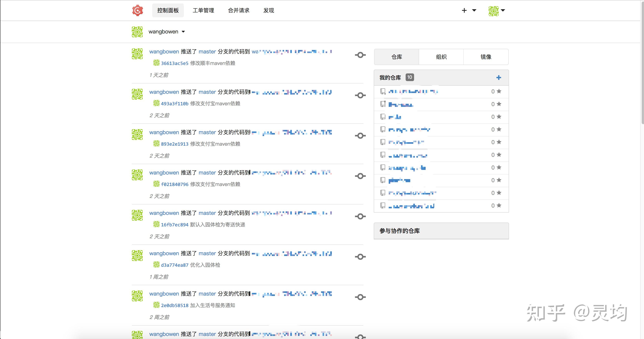Expand the wangbowen context switcher dropdown
This screenshot has width=644, height=339.
pyautogui.click(x=183, y=32)
